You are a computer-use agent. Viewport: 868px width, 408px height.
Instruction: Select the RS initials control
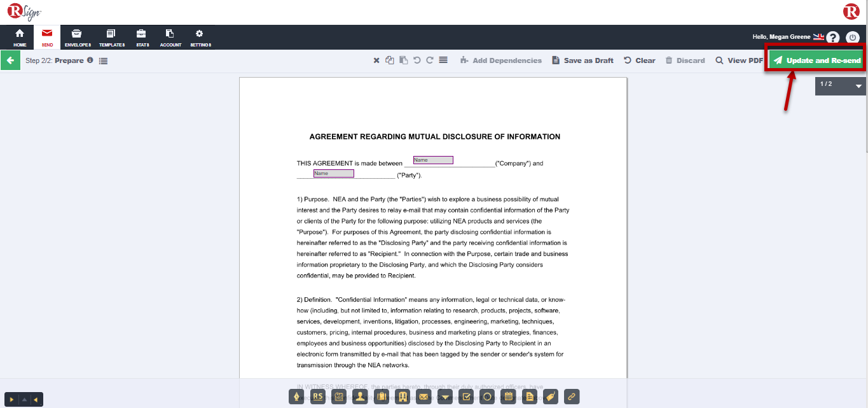(x=318, y=397)
